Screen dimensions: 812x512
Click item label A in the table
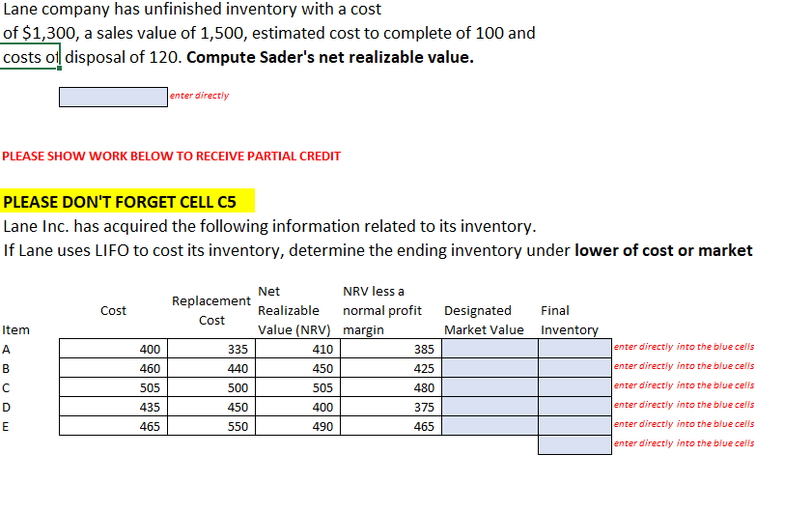[6, 350]
